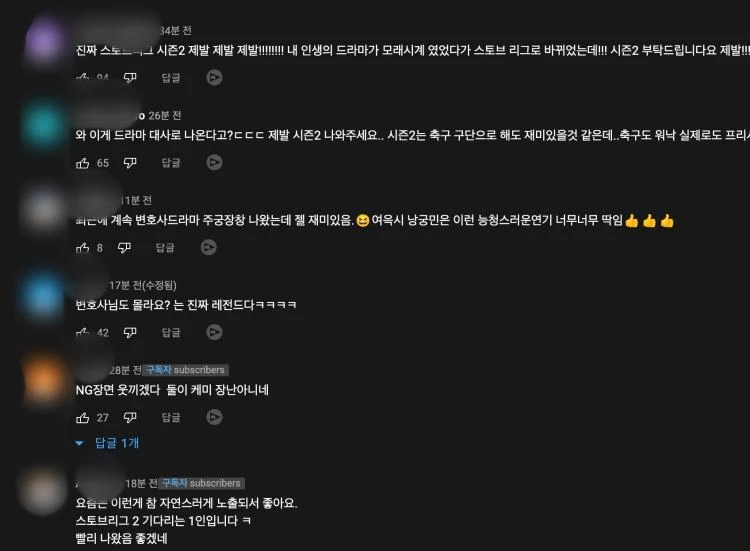Click the 17분 전(수정됨) timestamp link
Screen dimensions: 750x551
pos(143,285)
